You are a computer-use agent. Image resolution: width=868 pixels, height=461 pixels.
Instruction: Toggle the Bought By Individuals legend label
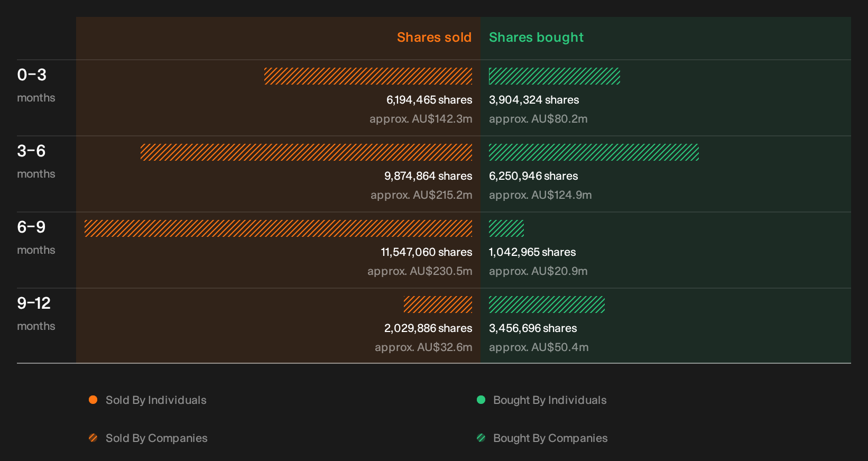click(x=550, y=400)
